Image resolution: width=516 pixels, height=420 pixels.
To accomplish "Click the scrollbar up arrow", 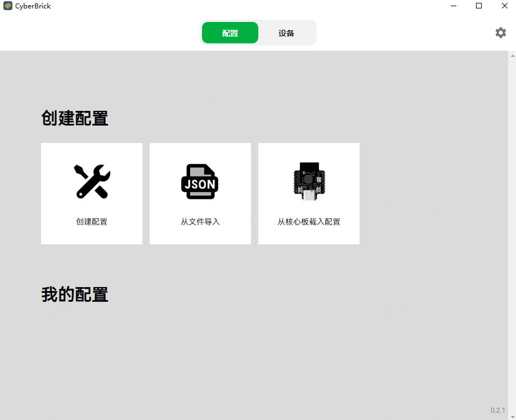I will 512,56.
